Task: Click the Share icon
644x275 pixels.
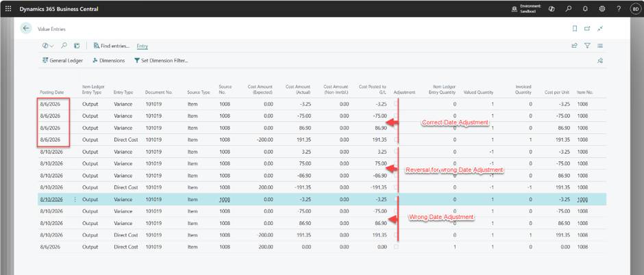Action: pyautogui.click(x=575, y=46)
